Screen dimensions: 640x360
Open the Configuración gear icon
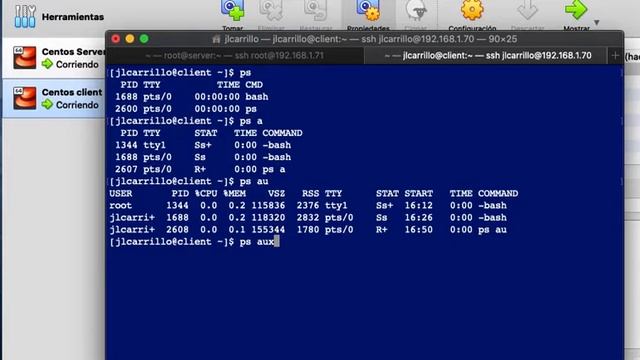point(472,10)
